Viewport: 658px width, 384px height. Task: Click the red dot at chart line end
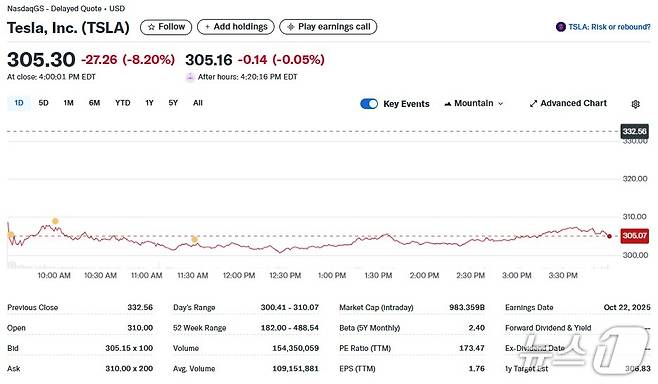point(609,236)
